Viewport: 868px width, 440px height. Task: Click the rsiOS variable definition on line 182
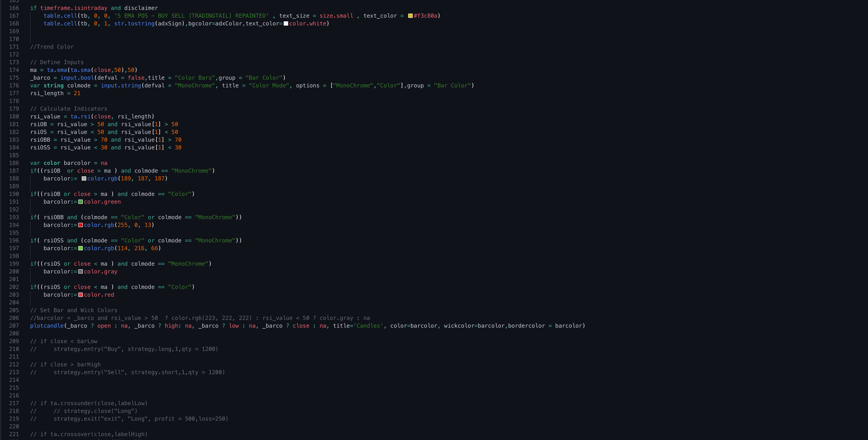(x=38, y=132)
